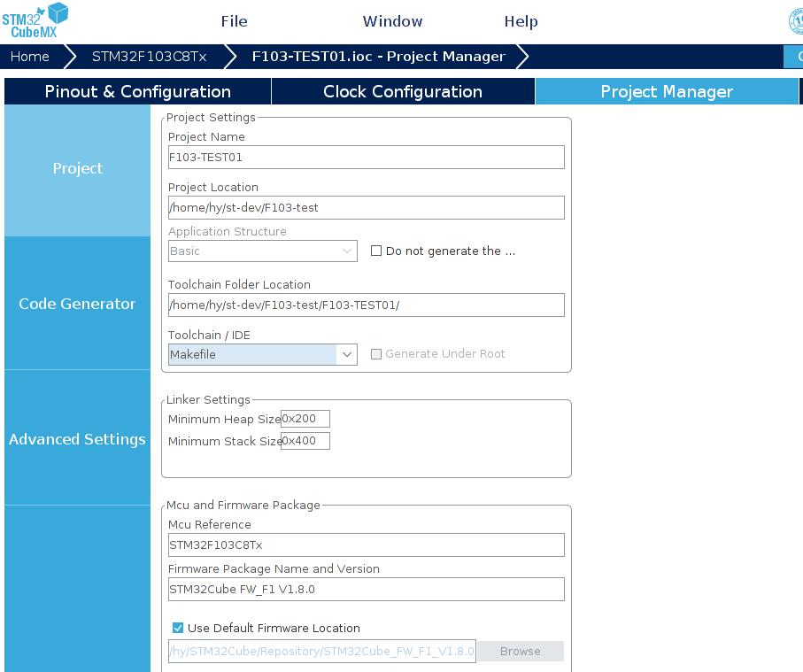Image resolution: width=803 pixels, height=672 pixels.
Task: Open Advanced Settings side section
Action: pyautogui.click(x=77, y=439)
